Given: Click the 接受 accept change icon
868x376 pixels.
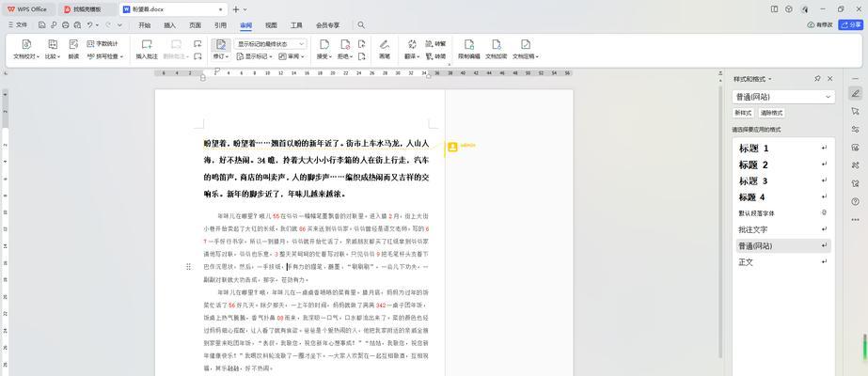Looking at the screenshot, I should pos(324,44).
